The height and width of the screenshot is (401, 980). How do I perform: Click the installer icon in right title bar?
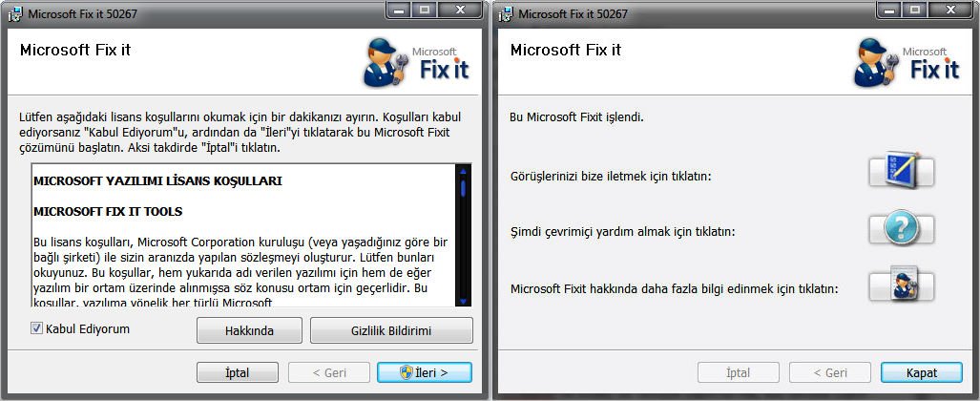tap(505, 14)
